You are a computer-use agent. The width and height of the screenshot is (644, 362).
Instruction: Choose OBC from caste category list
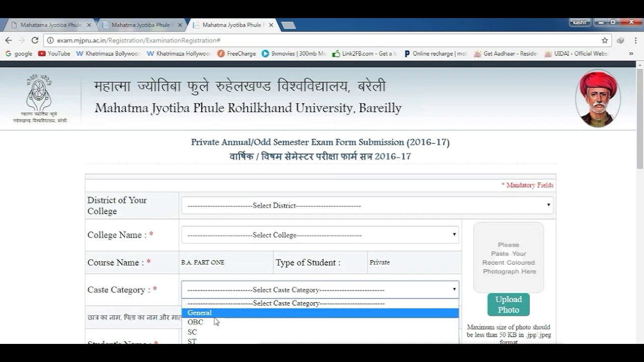320,322
